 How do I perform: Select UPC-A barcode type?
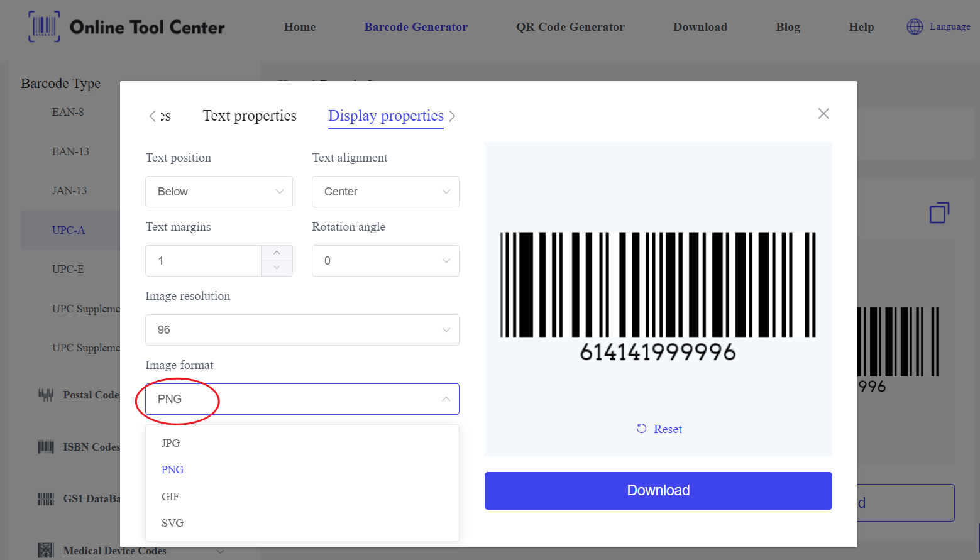(x=69, y=230)
